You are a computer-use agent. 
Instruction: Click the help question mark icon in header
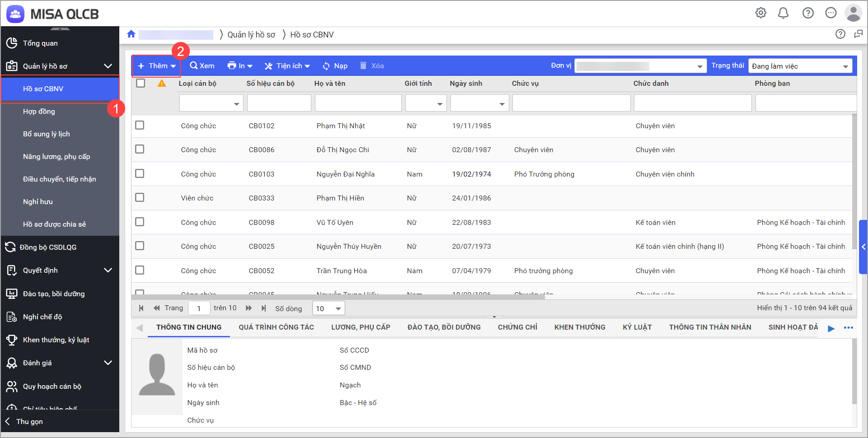808,13
